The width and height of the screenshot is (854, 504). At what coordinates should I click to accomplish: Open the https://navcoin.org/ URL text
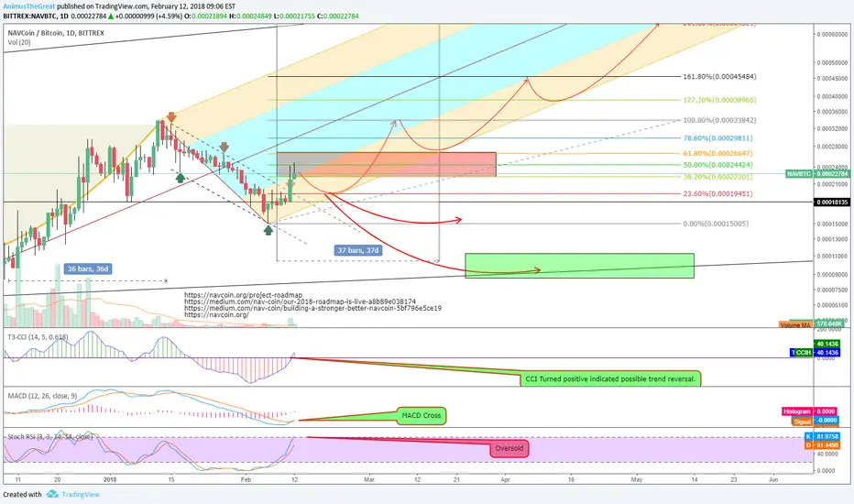click(216, 314)
